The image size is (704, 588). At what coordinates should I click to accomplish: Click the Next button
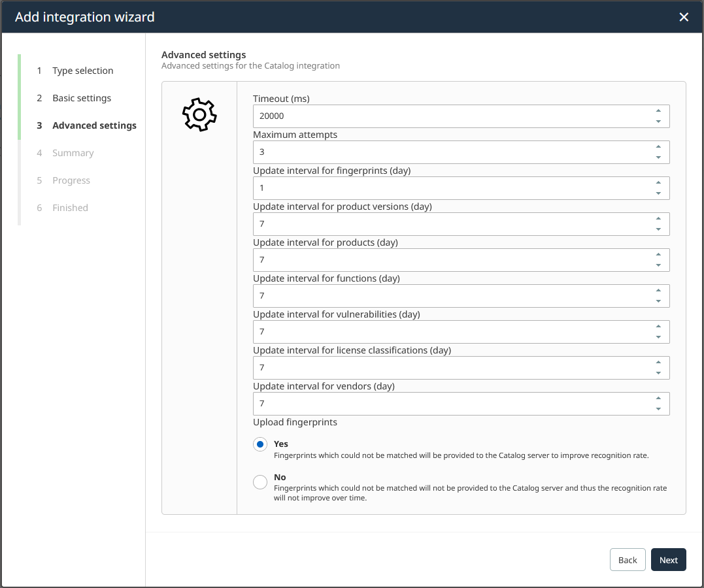pyautogui.click(x=668, y=560)
